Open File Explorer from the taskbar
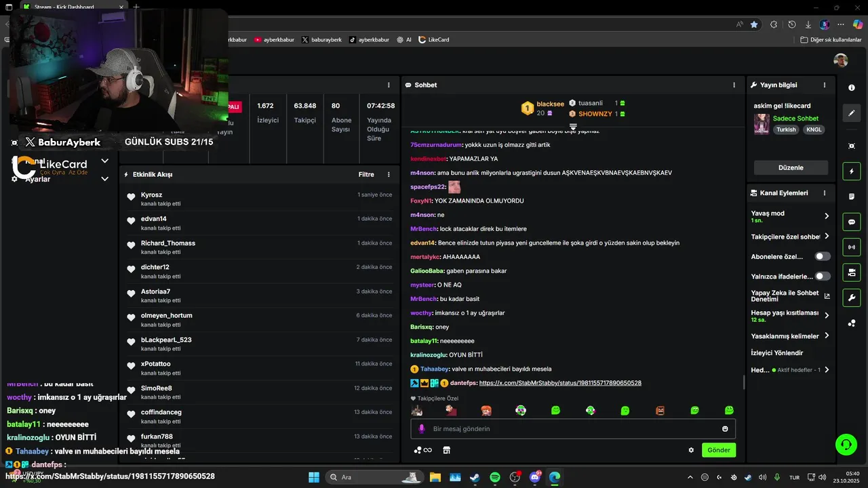 click(x=435, y=477)
